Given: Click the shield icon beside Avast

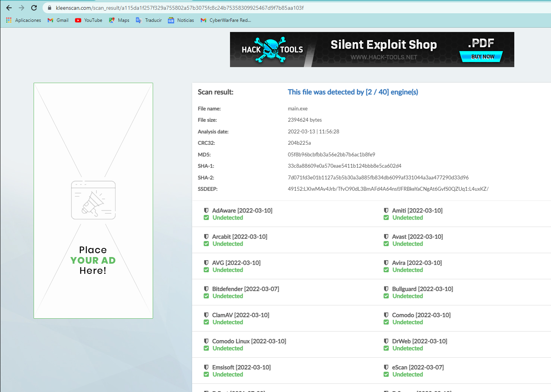Looking at the screenshot, I should (386, 237).
